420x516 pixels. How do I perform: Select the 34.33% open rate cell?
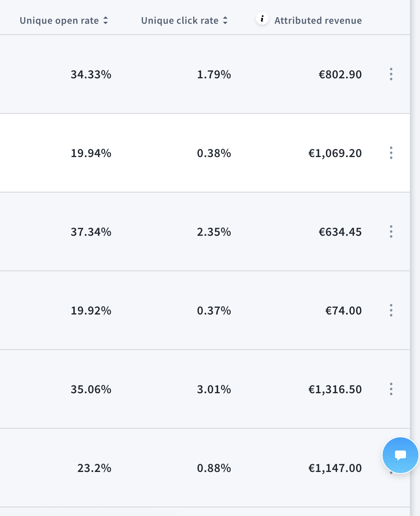tap(91, 74)
